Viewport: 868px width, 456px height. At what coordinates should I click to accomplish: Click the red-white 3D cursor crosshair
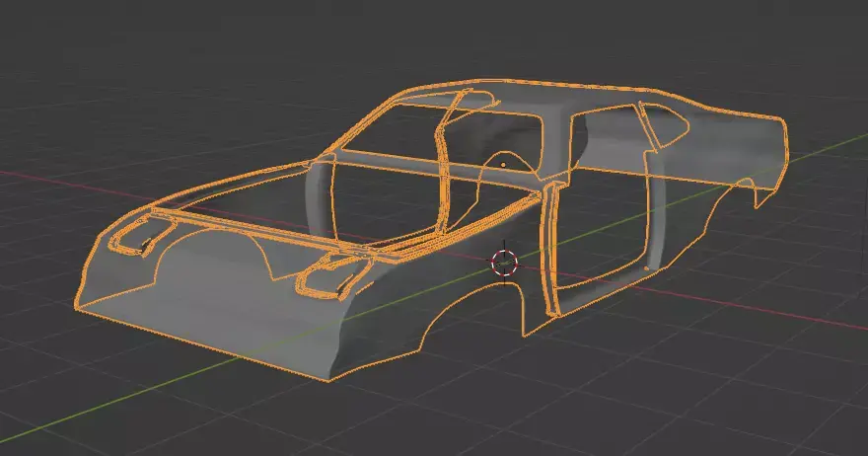coord(504,263)
